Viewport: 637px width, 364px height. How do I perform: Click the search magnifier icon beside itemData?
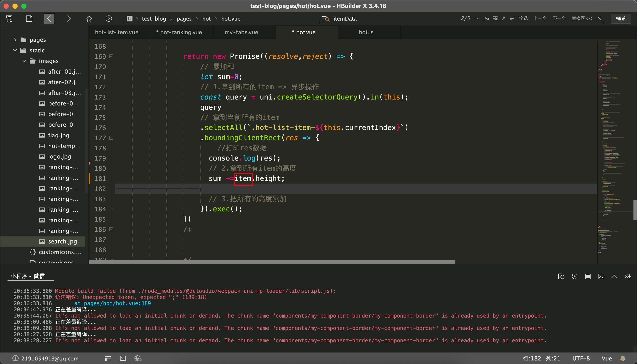click(325, 19)
